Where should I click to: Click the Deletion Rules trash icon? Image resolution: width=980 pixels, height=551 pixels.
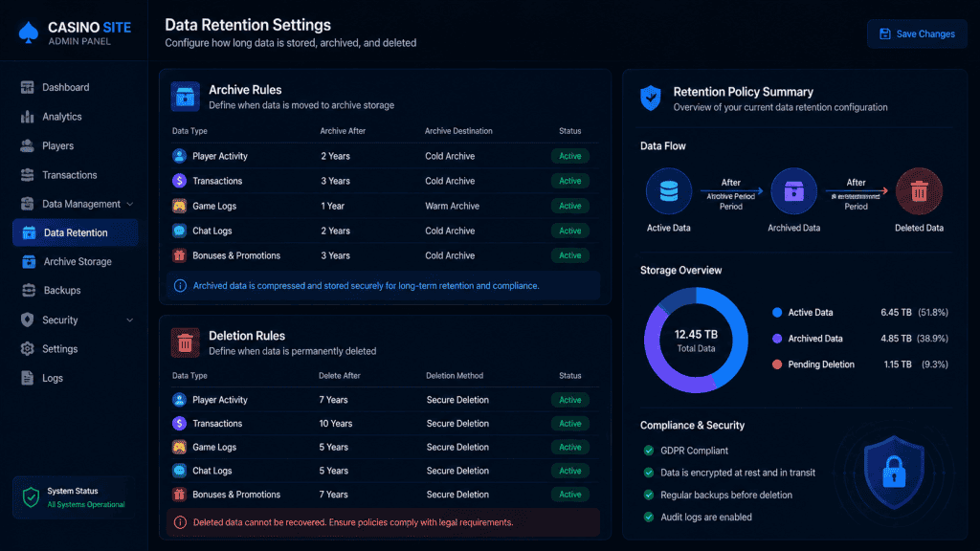coord(185,342)
